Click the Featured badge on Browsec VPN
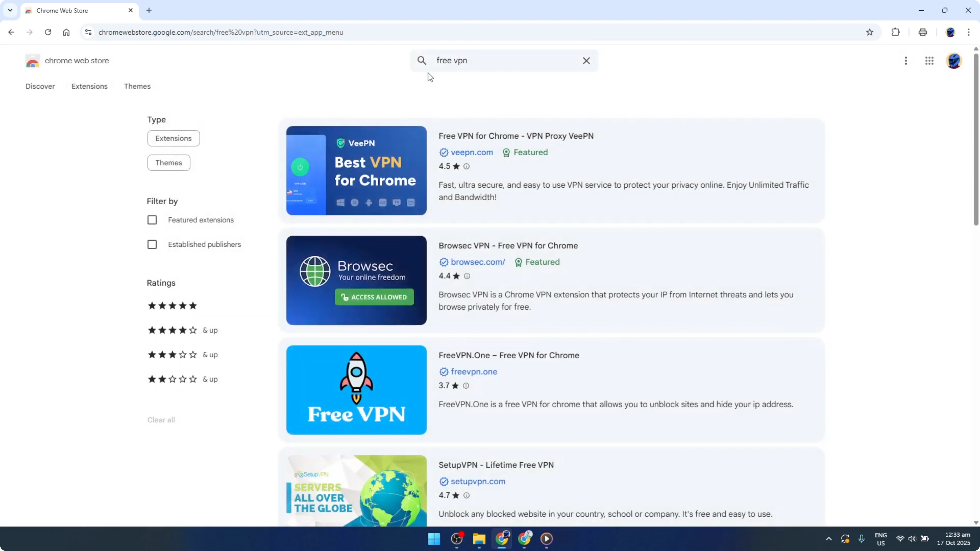This screenshot has height=551, width=980. [x=537, y=262]
